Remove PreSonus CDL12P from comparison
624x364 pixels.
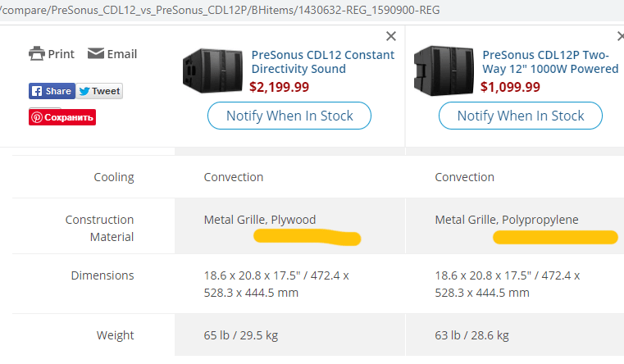(x=621, y=36)
